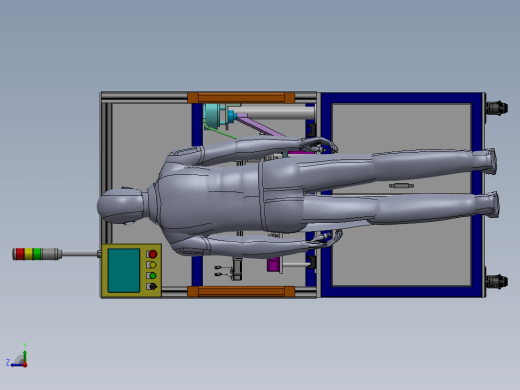Select the yellow segment of the signal tower light
The image size is (520, 390).
pyautogui.click(x=29, y=254)
